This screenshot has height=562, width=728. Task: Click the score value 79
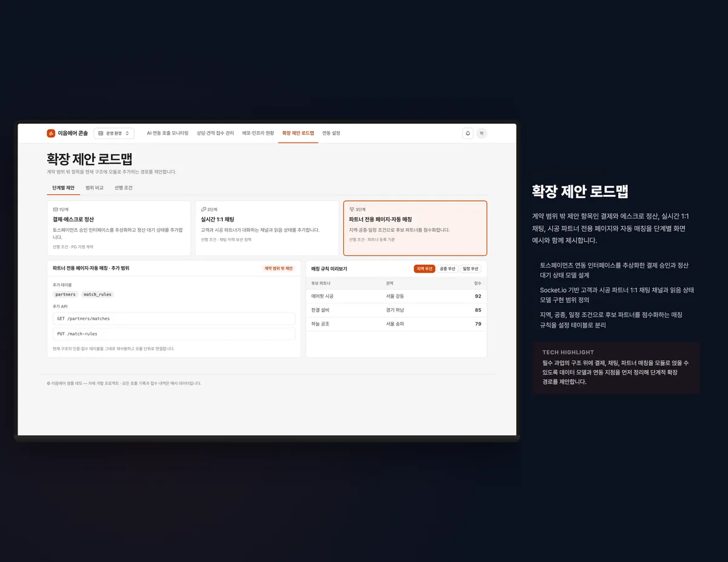[478, 324]
